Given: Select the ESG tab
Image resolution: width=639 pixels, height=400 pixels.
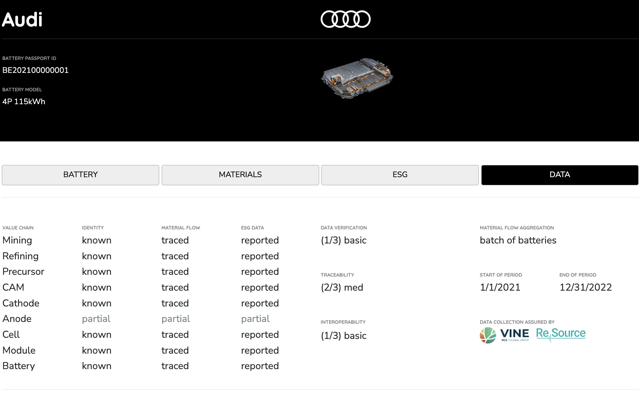Looking at the screenshot, I should [400, 175].
